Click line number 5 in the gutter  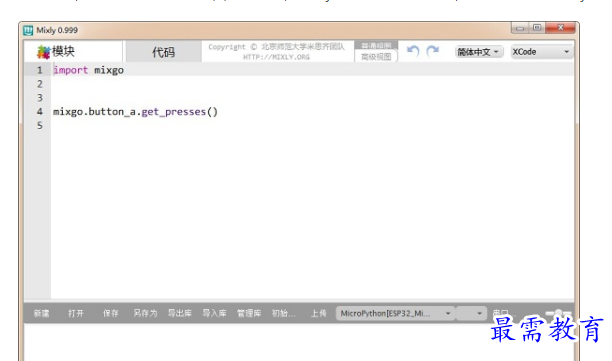tap(39, 126)
